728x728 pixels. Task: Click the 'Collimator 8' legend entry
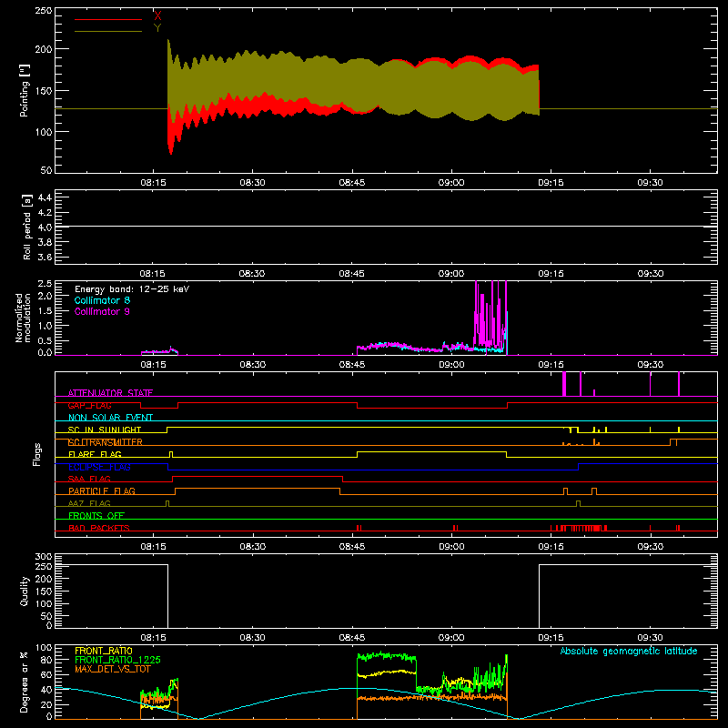(102, 300)
